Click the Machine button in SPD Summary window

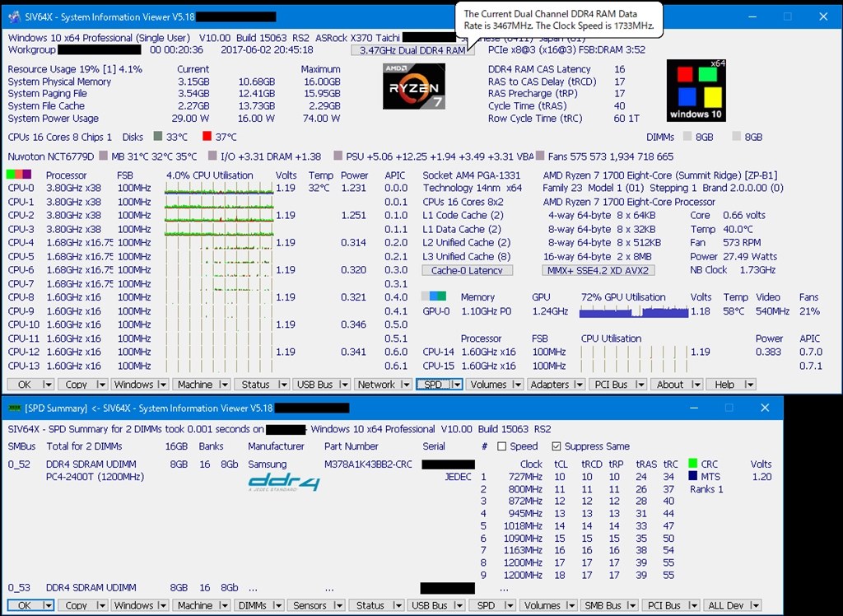tap(195, 605)
